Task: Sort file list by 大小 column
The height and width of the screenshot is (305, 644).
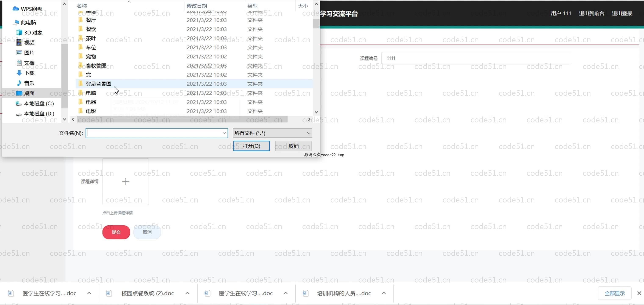Action: pos(303,6)
